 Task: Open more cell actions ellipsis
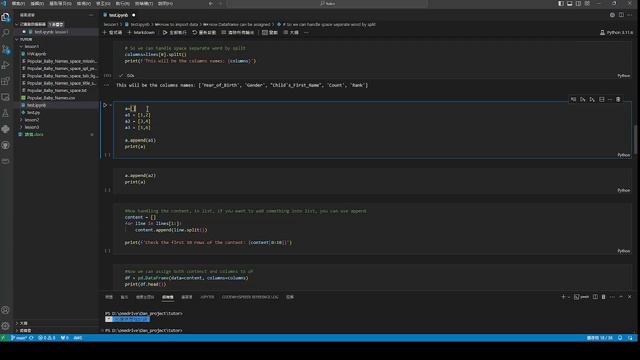pos(610,99)
